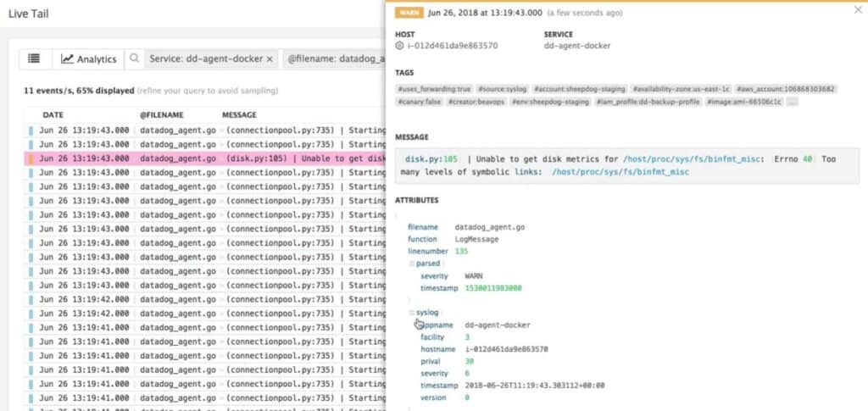Screen dimensions: 868x411
Task: Click the @filename: datadog_a filter chip
Action: pyautogui.click(x=334, y=58)
